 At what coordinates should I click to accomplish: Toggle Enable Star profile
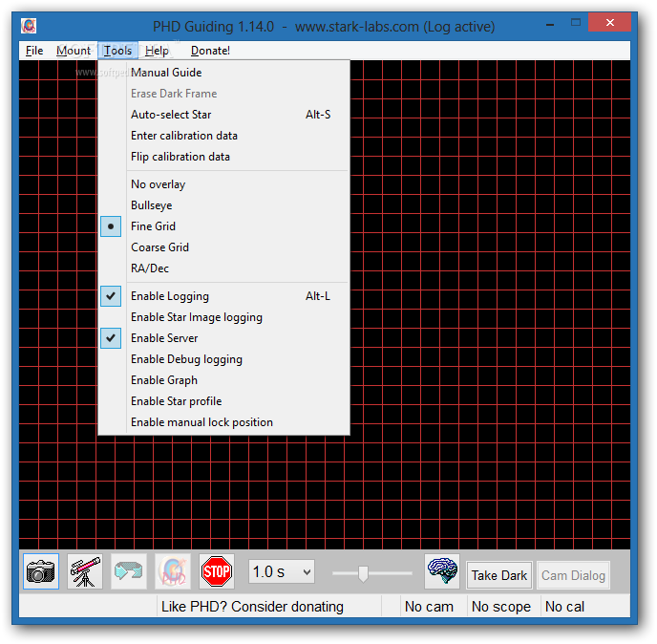coord(224,401)
